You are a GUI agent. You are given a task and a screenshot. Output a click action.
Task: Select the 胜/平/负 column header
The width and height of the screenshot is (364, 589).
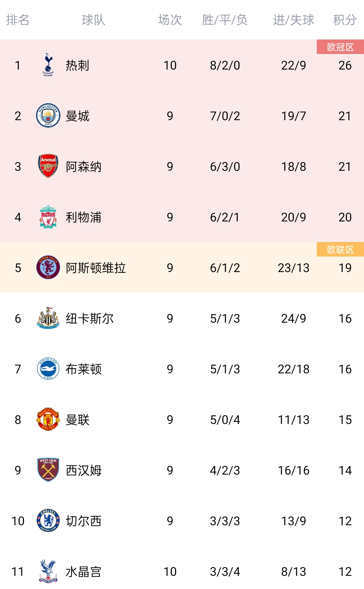pos(225,20)
